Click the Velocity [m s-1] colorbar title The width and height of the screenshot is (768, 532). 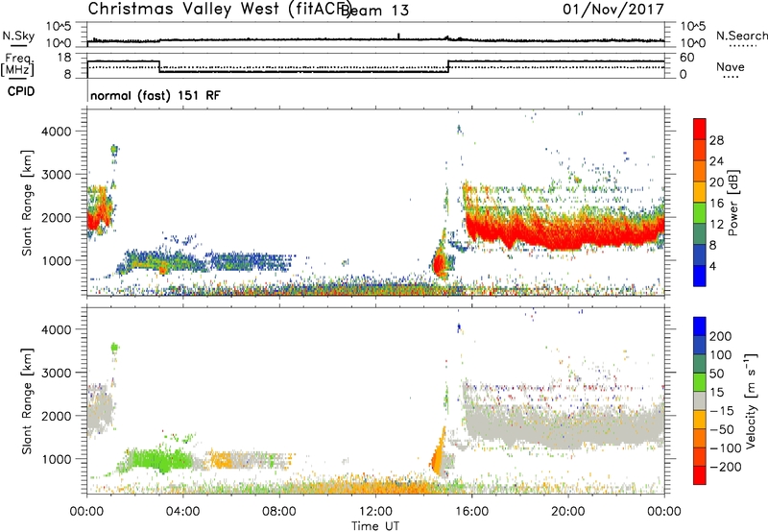[752, 400]
